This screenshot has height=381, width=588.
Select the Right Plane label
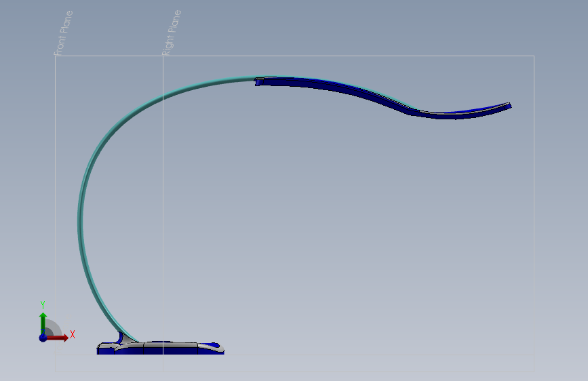coord(172,33)
